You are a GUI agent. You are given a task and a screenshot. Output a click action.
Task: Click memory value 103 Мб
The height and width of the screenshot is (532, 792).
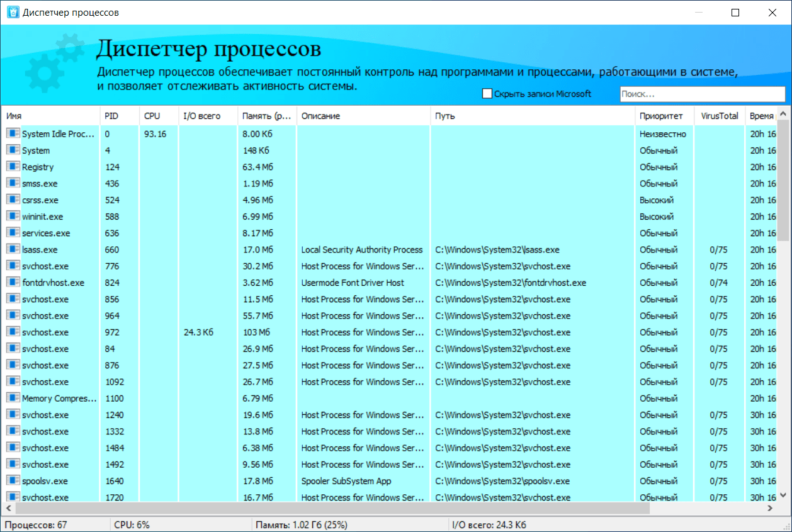coord(256,332)
